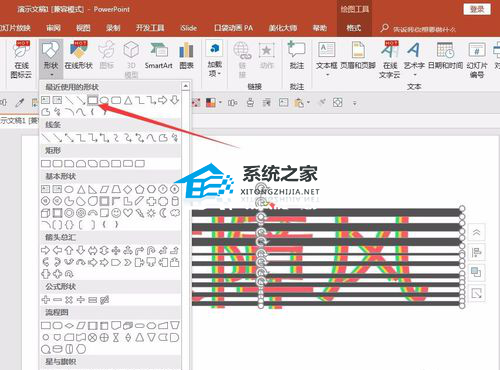The height and width of the screenshot is (370, 500).
Task: Select the eyedropper in quick access toolbar
Action: coord(20,102)
